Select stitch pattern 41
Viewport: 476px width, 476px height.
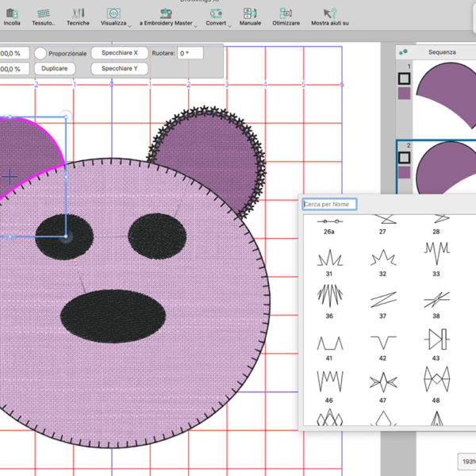point(329,348)
